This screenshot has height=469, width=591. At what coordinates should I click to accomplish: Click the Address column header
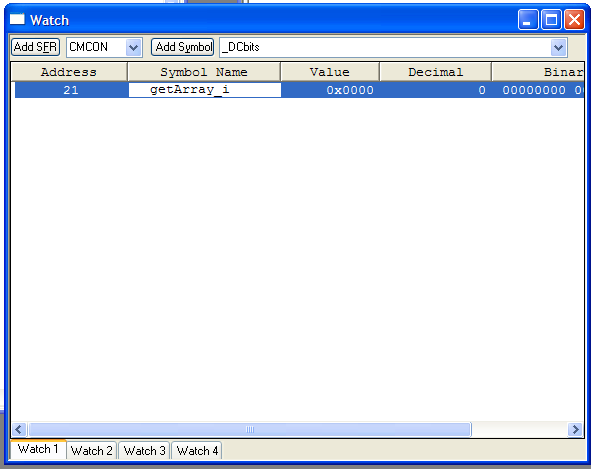pyautogui.click(x=69, y=72)
